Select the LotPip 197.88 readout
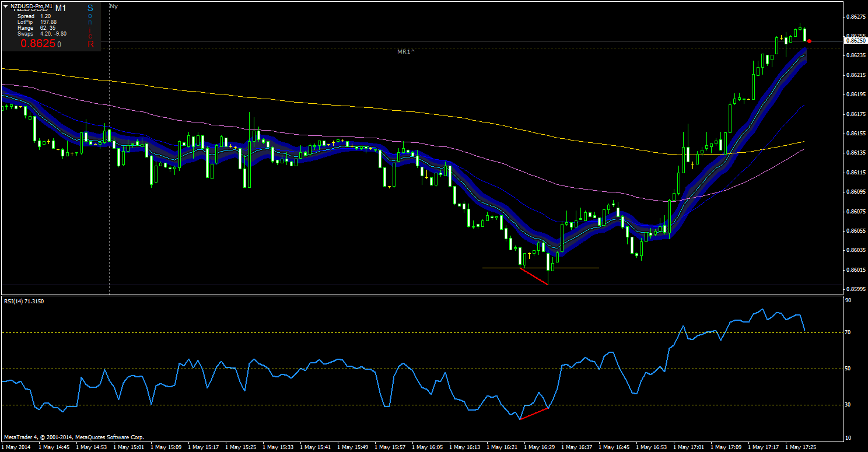 click(x=36, y=22)
